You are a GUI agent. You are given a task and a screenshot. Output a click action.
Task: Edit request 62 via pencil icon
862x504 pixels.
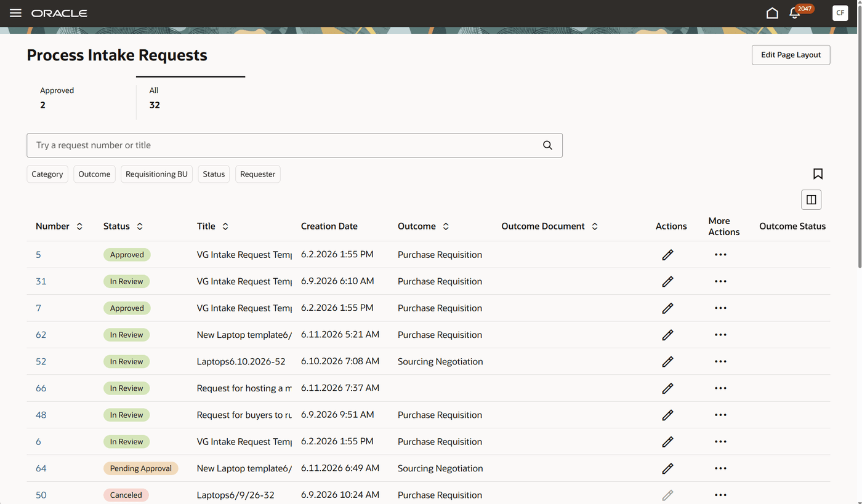(x=667, y=335)
